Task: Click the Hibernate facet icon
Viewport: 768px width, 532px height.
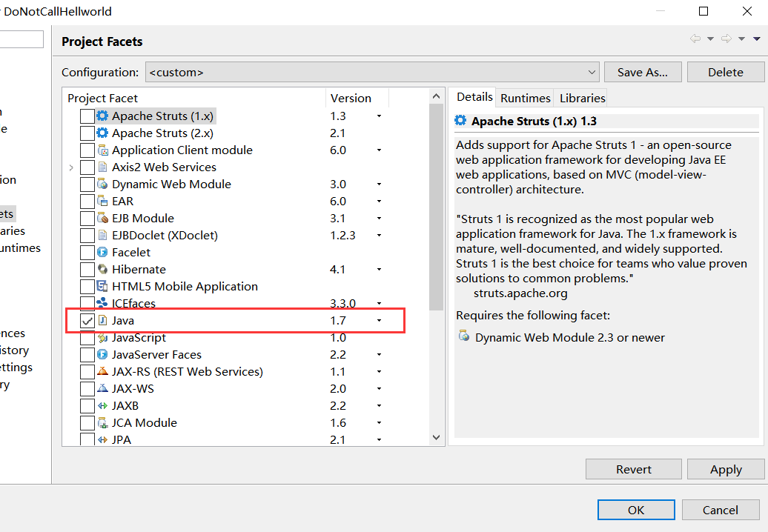Action: point(102,269)
